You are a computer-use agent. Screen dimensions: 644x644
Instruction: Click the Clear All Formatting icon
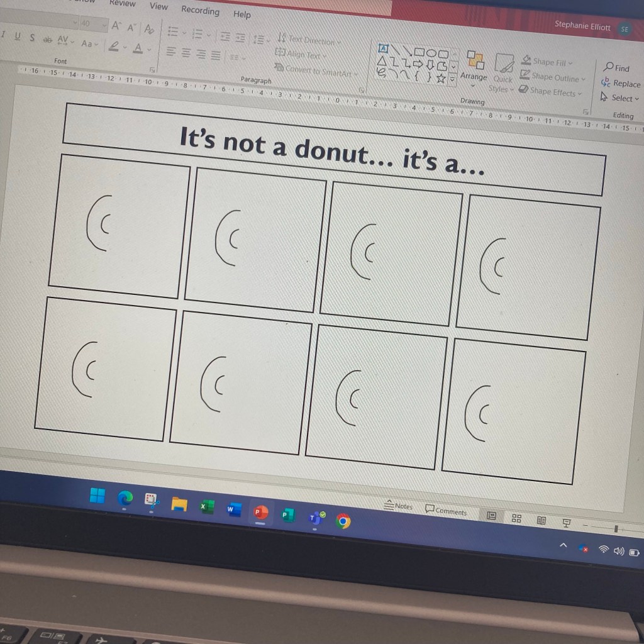tap(149, 29)
